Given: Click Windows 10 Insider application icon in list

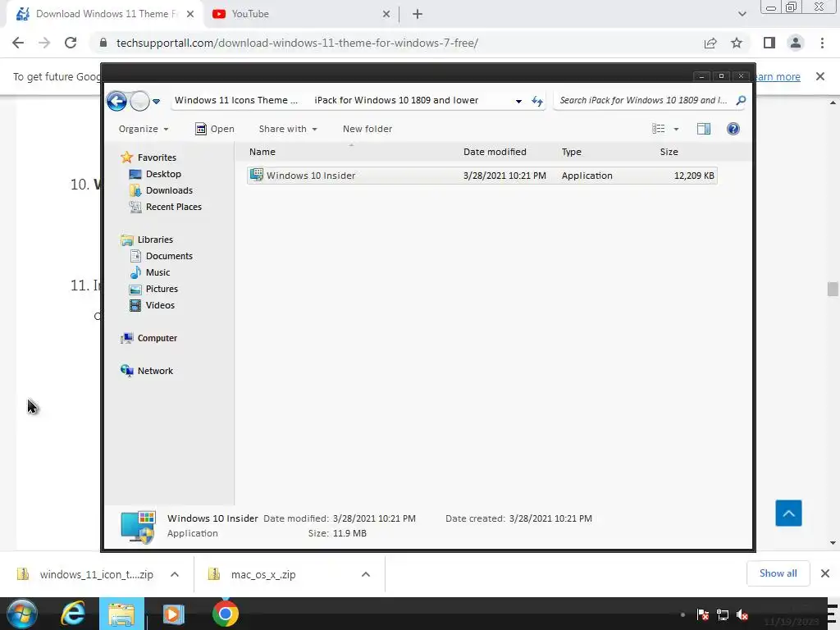Looking at the screenshot, I should coord(257,175).
